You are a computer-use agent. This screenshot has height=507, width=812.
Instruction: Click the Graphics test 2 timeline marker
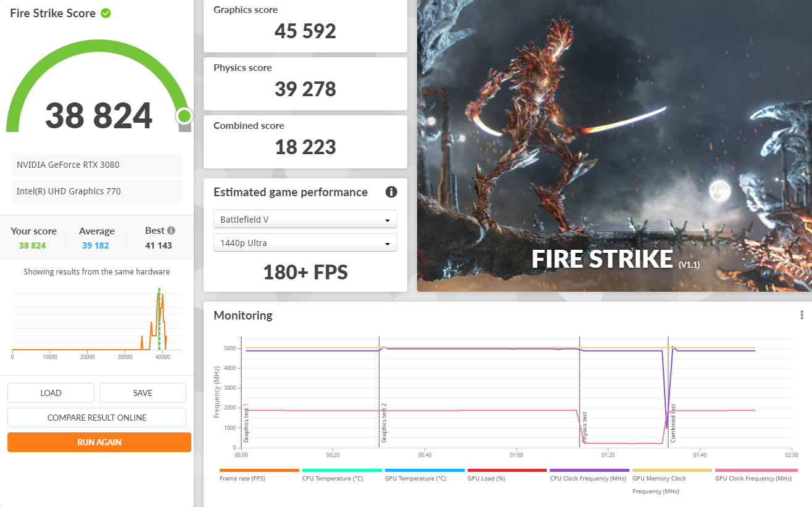pos(384,423)
